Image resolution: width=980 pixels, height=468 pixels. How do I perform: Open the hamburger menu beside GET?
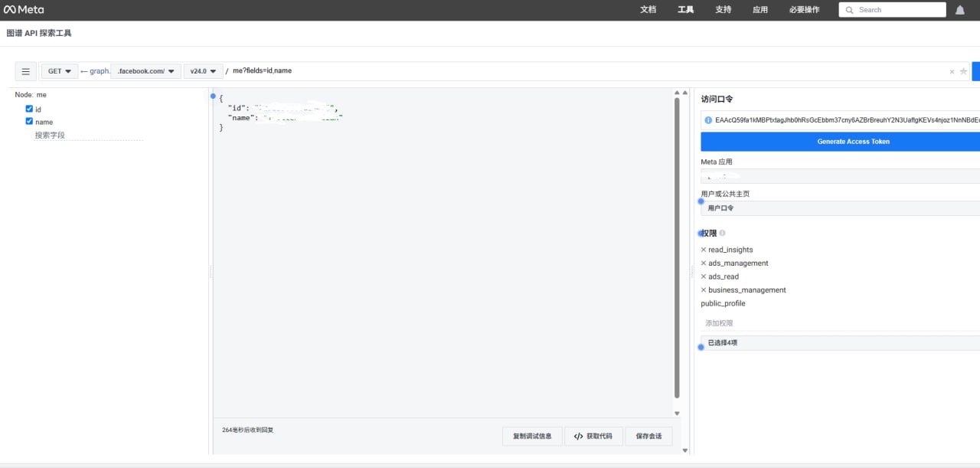(25, 71)
